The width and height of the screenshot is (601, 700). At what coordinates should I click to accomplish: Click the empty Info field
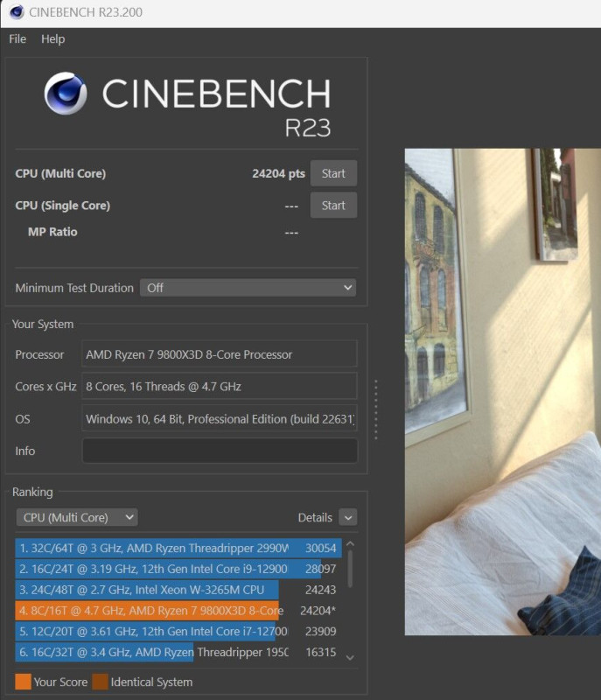(220, 451)
